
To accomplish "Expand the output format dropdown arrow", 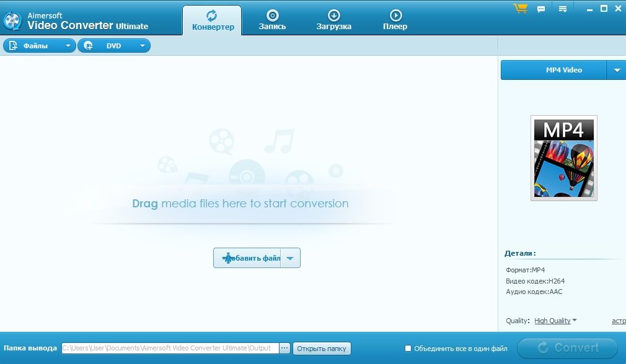I will coord(617,70).
